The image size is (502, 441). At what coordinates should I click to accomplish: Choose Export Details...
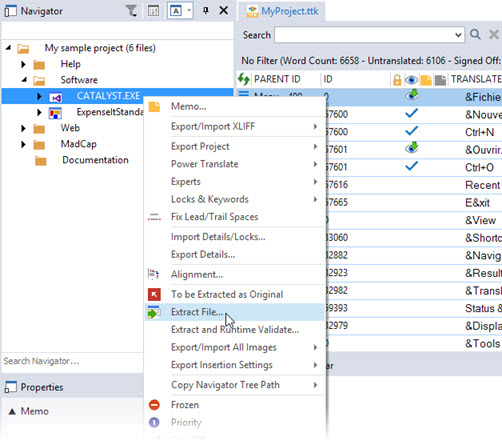coord(235,255)
